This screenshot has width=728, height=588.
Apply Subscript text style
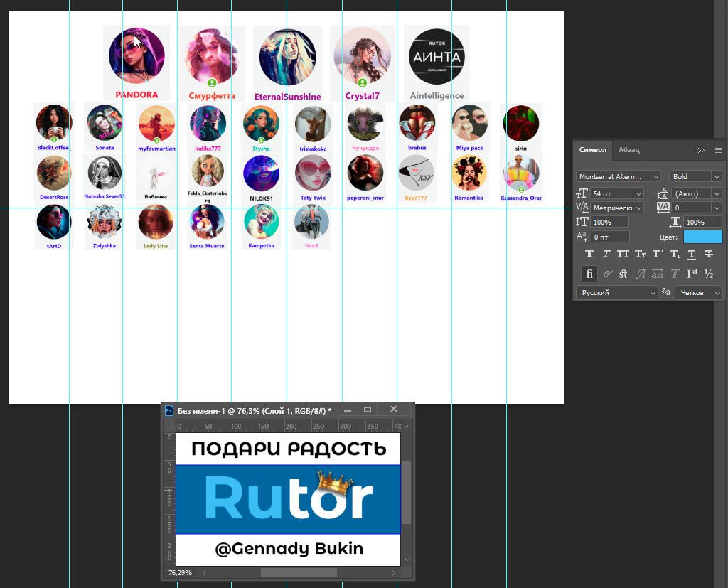[x=675, y=255]
